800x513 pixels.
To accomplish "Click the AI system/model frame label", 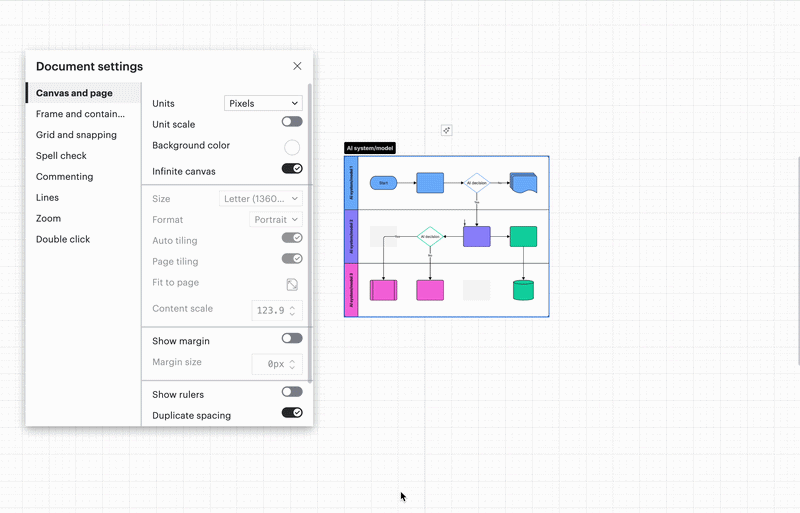I will coord(370,148).
